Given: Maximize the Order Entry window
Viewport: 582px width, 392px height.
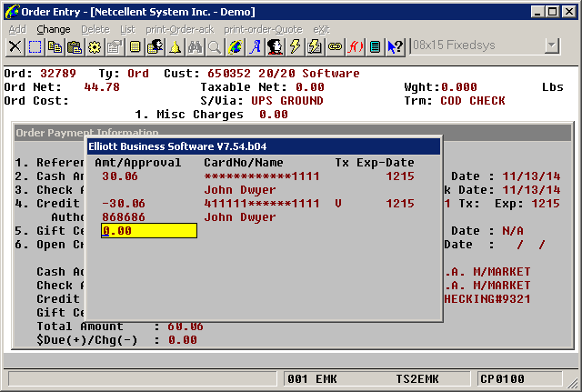Looking at the screenshot, I should 552,12.
